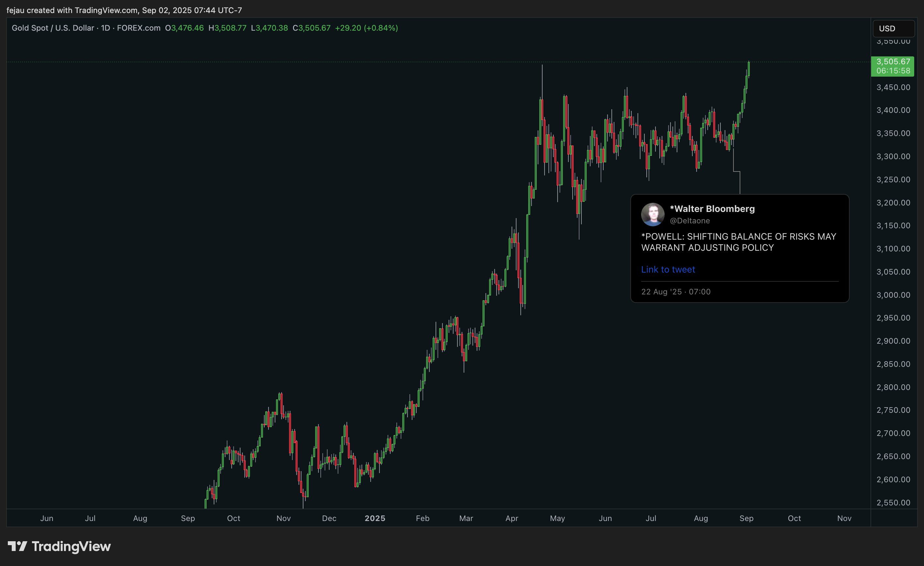
Task: Click the 22 Aug '25 · 07:00 timestamp
Action: pyautogui.click(x=676, y=291)
